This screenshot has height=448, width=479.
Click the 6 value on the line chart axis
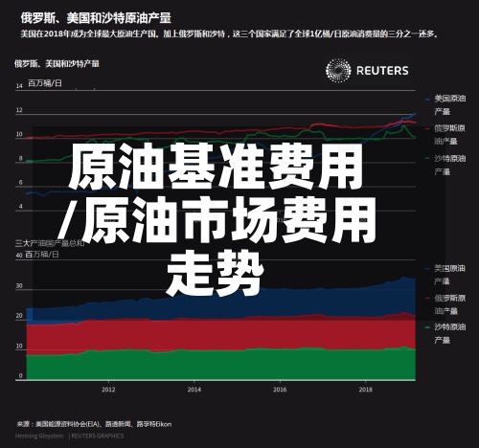coord(20,182)
